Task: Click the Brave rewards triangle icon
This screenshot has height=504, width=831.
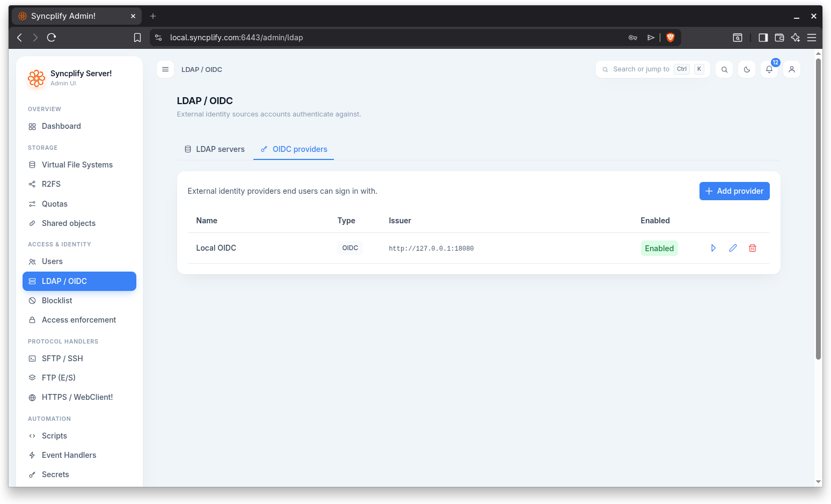Action: (651, 38)
